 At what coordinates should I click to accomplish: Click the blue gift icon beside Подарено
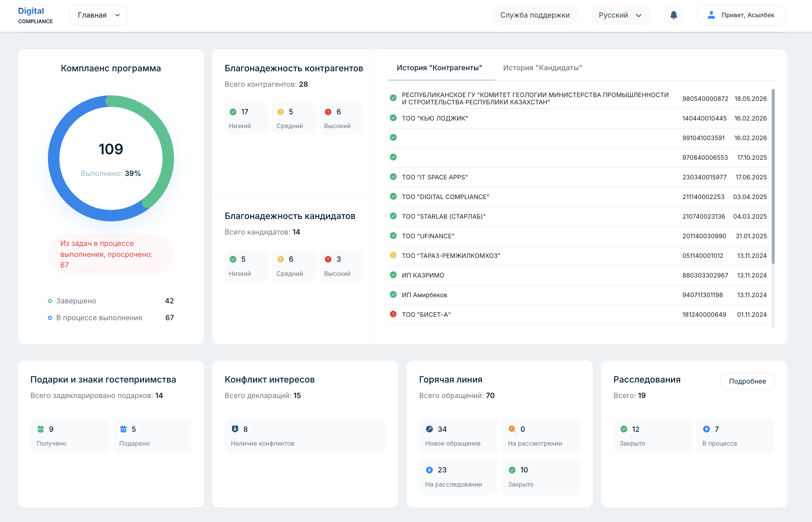[123, 429]
